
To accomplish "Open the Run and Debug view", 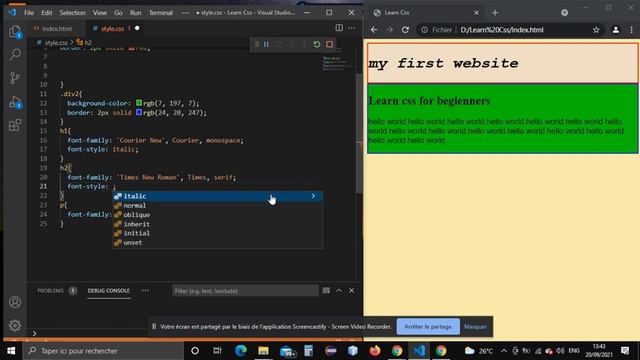I will point(15,102).
